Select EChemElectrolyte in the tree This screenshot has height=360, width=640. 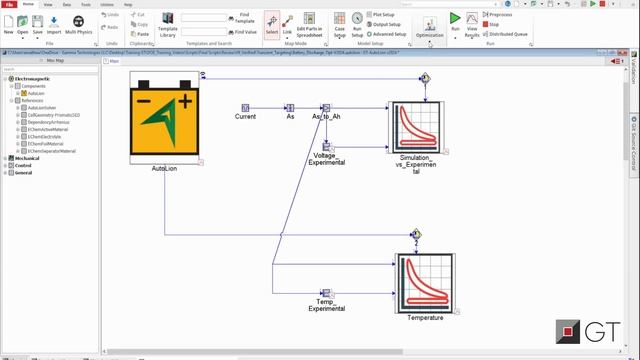(x=41, y=137)
